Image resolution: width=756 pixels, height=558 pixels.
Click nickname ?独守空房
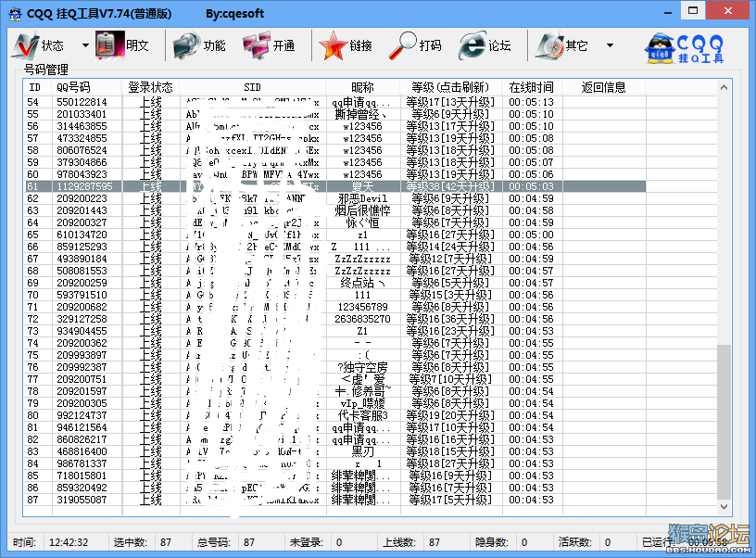click(362, 367)
